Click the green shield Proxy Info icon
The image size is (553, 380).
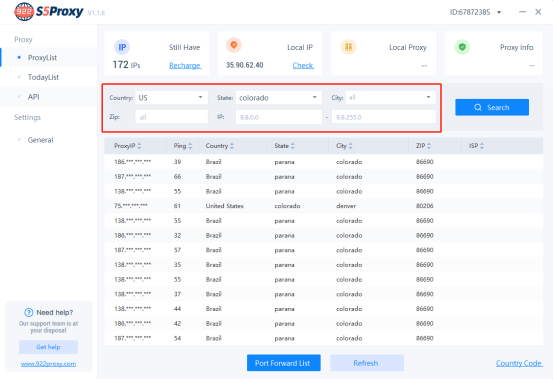(x=462, y=47)
